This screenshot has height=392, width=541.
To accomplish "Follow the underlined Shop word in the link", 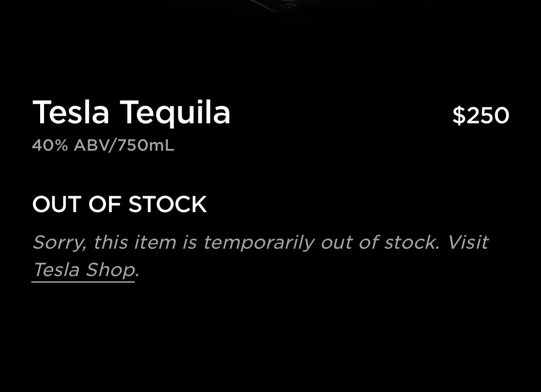I will point(110,270).
